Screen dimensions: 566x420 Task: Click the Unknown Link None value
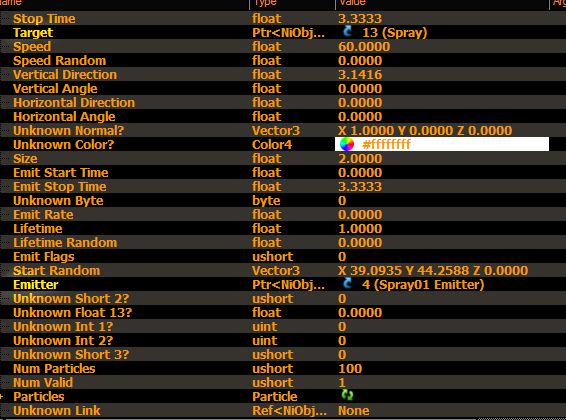[353, 411]
